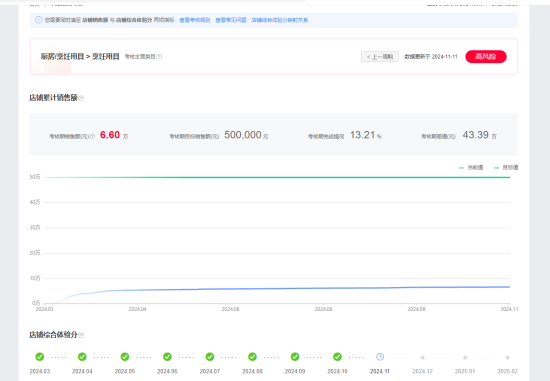Image resolution: width=550 pixels, height=381 pixels.
Task: Click the 2024.11 label under the clock icon
Action: 380,371
